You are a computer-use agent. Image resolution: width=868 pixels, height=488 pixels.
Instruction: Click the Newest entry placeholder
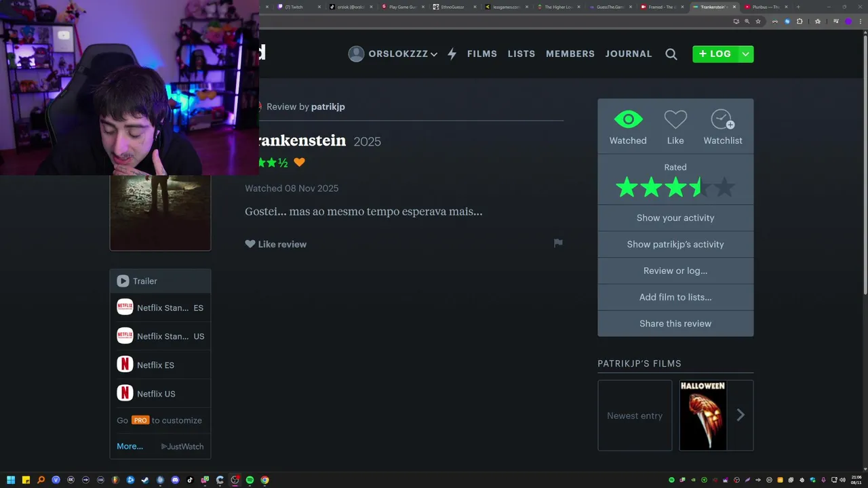tap(635, 415)
